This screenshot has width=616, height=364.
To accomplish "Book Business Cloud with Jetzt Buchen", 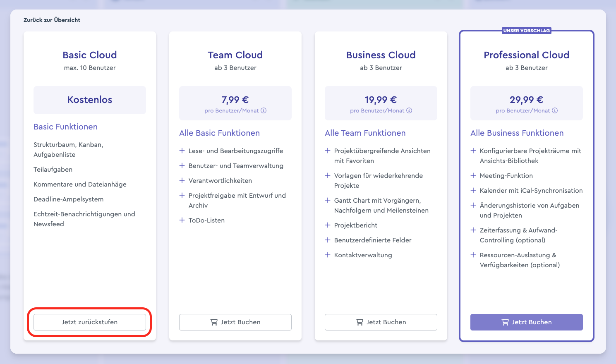I will coord(381,322).
